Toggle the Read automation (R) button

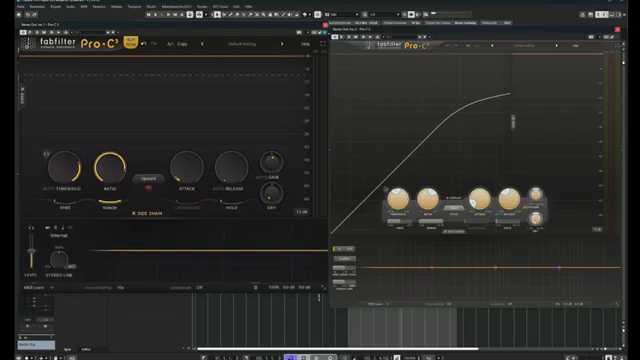pyautogui.click(x=168, y=15)
